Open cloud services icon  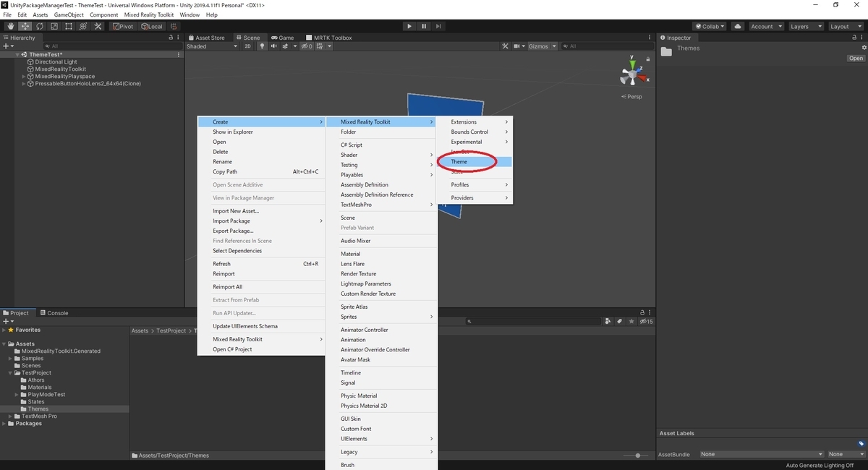[x=737, y=26]
